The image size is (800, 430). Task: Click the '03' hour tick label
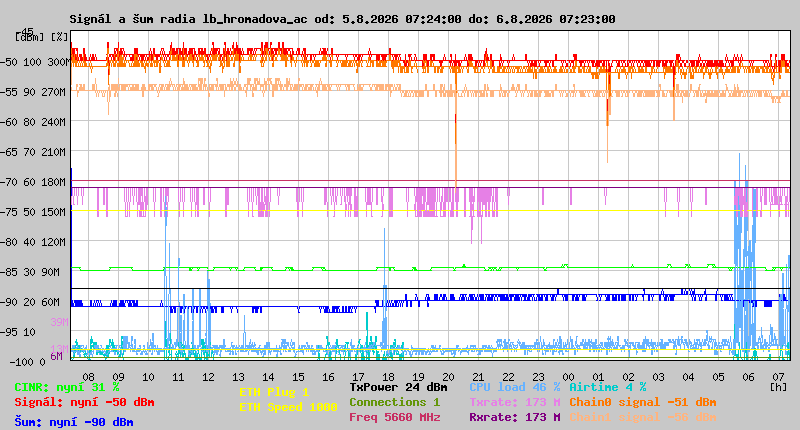click(658, 377)
